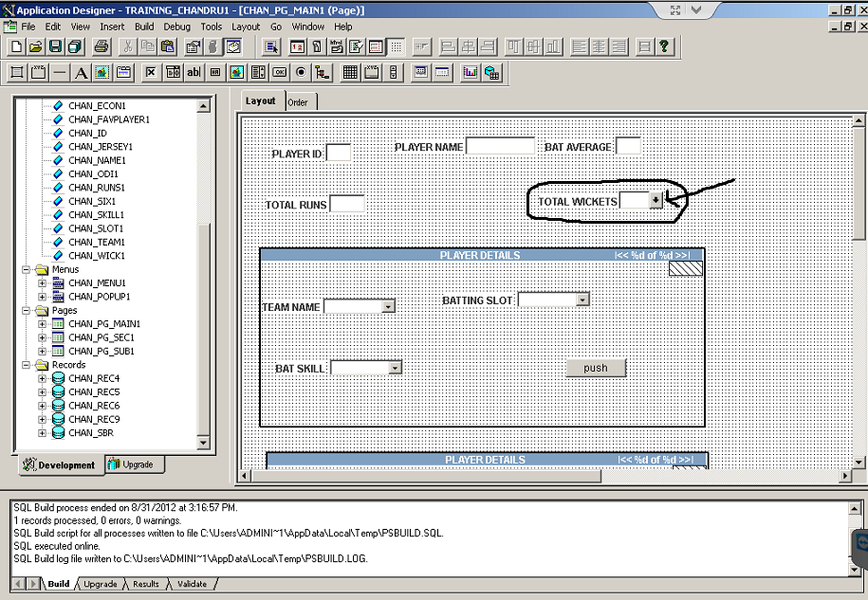Viewport: 868px width, 600px height.
Task: Select the Radio Button control tool
Action: pos(300,72)
